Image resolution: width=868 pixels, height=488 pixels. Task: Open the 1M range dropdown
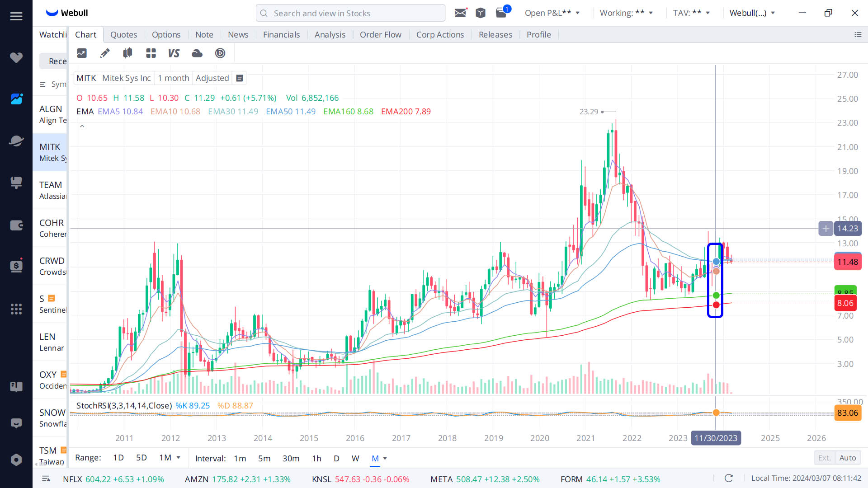coord(170,458)
